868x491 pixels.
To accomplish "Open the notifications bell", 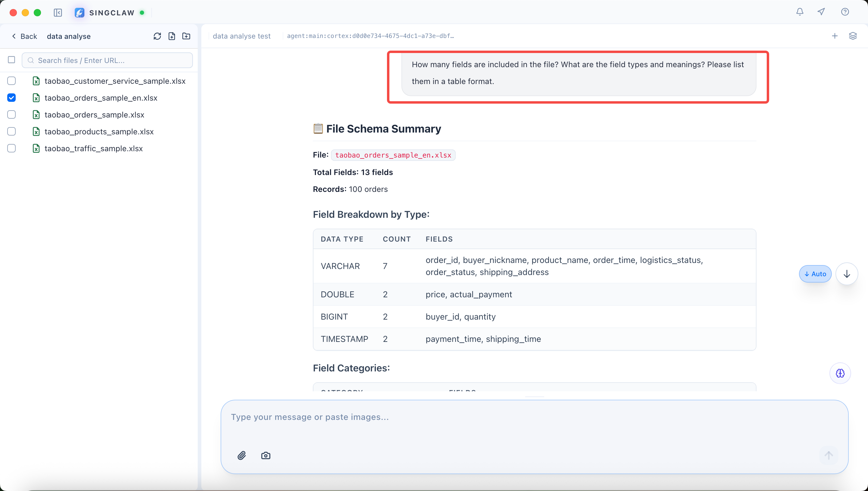I will click(800, 12).
